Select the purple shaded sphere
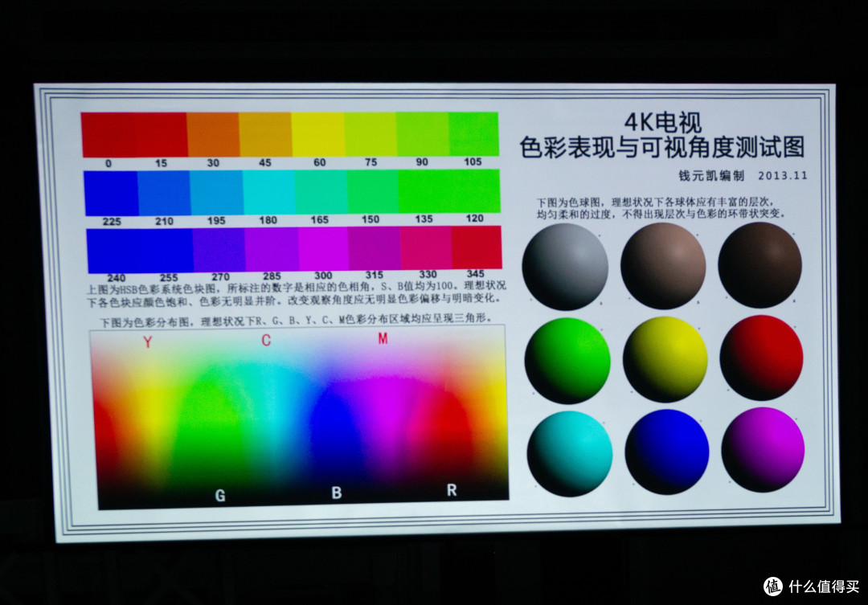The image size is (868, 605). (x=764, y=450)
